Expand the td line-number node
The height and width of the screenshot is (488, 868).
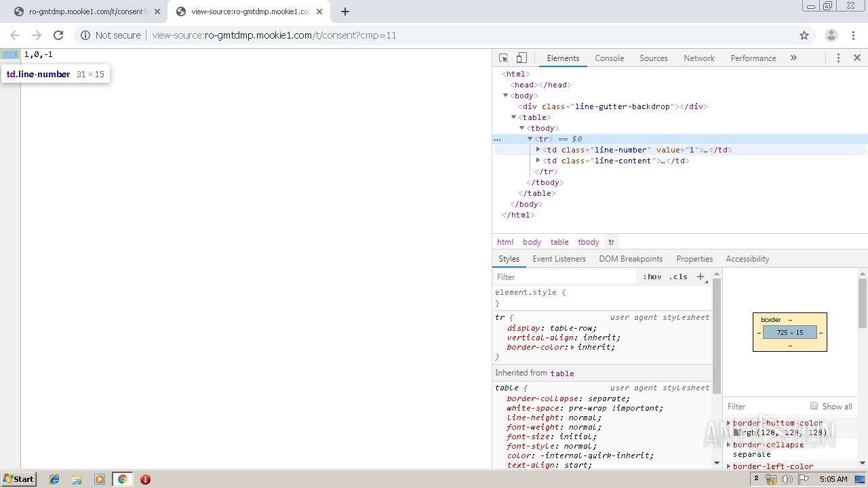coord(538,150)
